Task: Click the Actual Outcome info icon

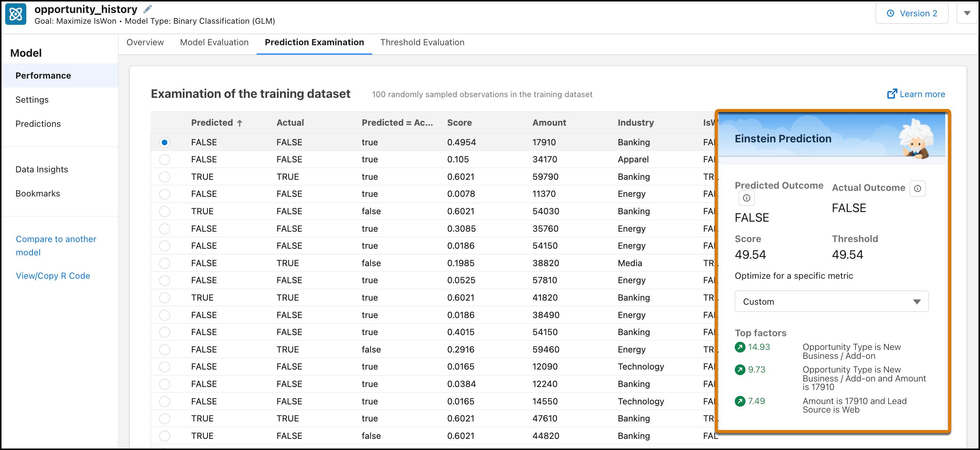Action: (x=917, y=188)
